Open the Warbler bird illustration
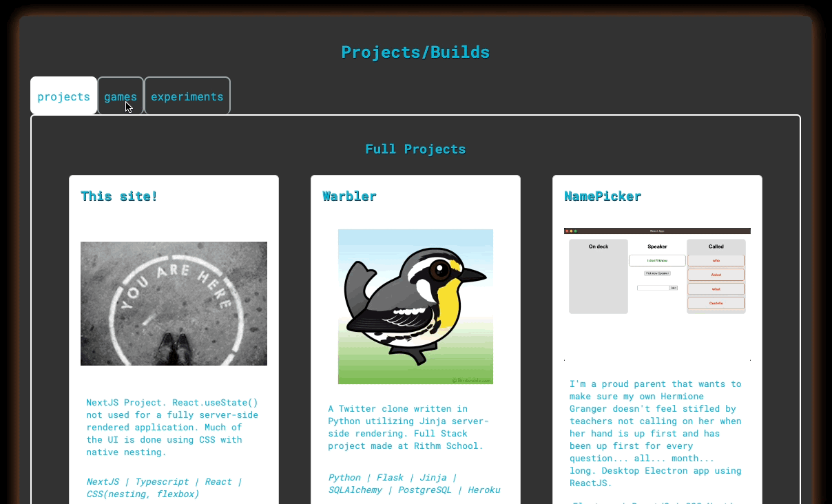The width and height of the screenshot is (832, 504). (x=415, y=306)
